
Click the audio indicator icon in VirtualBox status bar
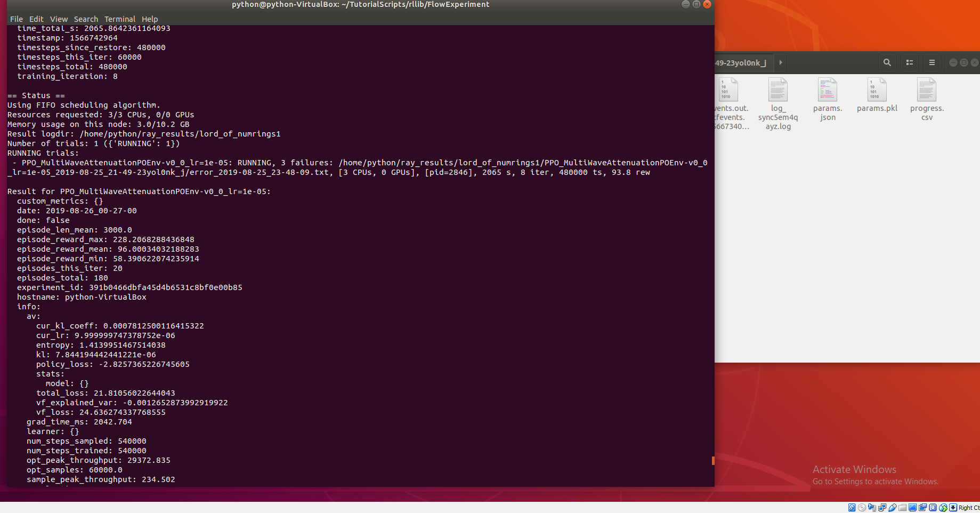[872, 507]
